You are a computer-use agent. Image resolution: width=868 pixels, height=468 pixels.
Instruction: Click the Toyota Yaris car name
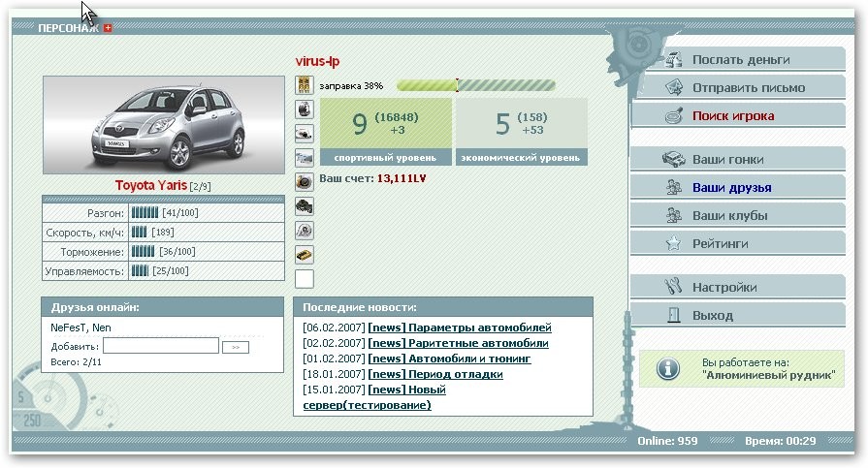tap(150, 185)
